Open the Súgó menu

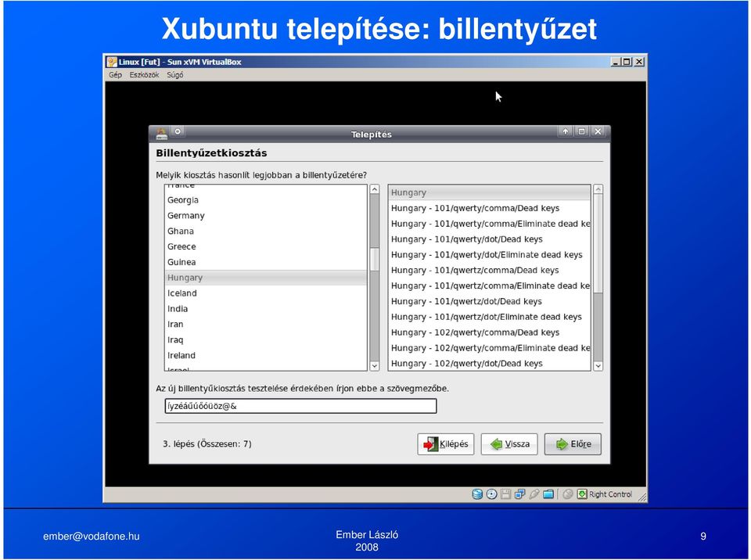174,75
